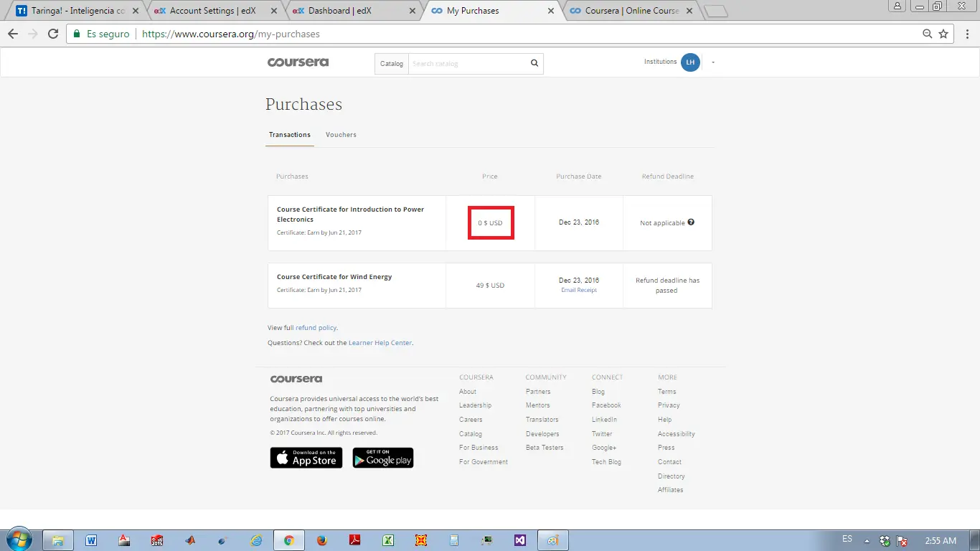
Task: Click the Refund deadline has passed text
Action: 667,286
